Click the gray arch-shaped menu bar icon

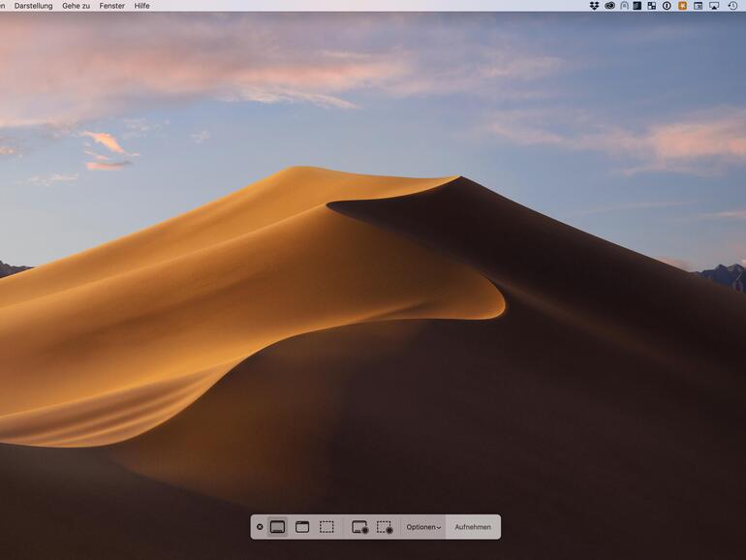624,6
